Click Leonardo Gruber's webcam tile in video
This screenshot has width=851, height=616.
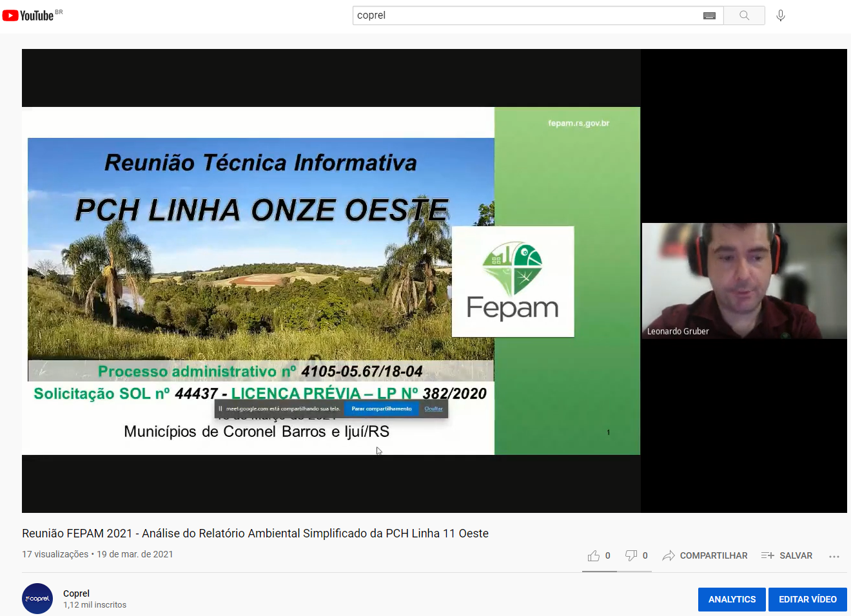coord(744,281)
